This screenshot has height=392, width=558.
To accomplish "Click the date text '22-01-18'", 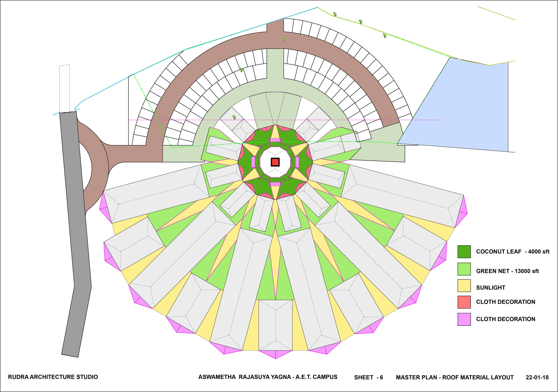I will point(537,377).
